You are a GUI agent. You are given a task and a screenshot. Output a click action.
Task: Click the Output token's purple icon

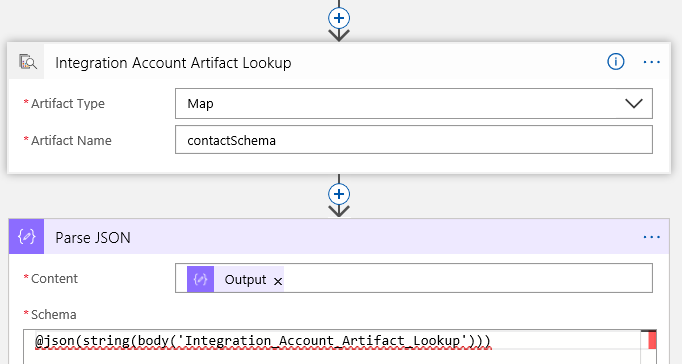click(200, 279)
